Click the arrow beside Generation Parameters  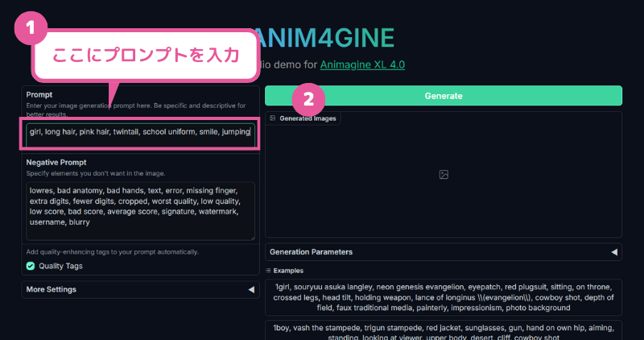pos(614,252)
